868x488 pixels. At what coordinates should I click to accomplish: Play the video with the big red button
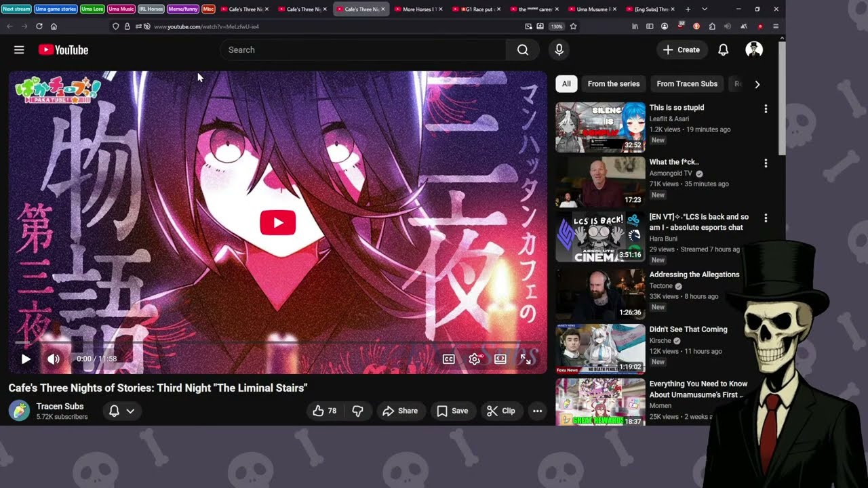click(278, 222)
